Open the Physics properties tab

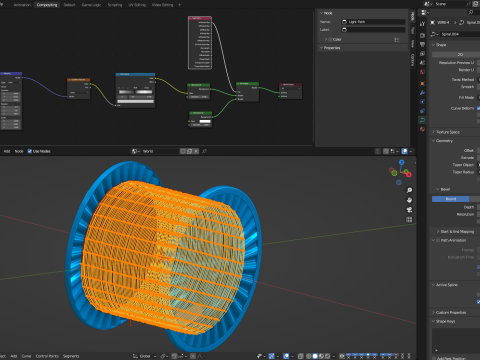tap(422, 111)
